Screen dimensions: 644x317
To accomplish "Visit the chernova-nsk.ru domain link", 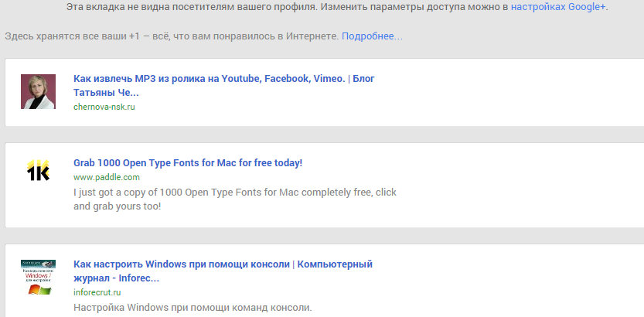I will pyautogui.click(x=104, y=107).
